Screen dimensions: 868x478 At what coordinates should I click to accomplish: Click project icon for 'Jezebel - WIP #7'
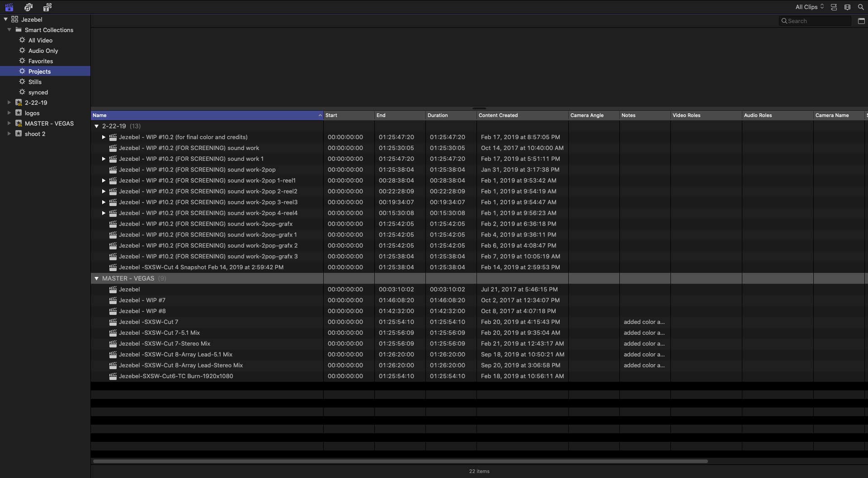(113, 300)
